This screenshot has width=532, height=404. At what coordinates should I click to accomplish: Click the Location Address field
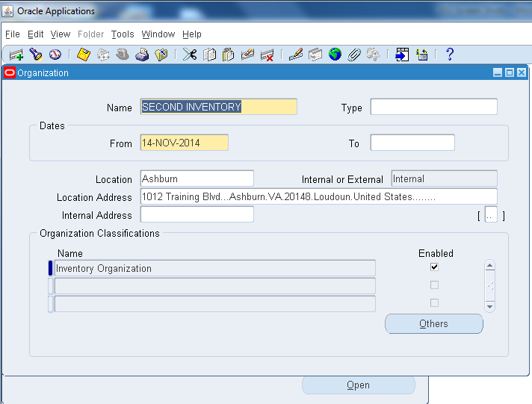(319, 196)
